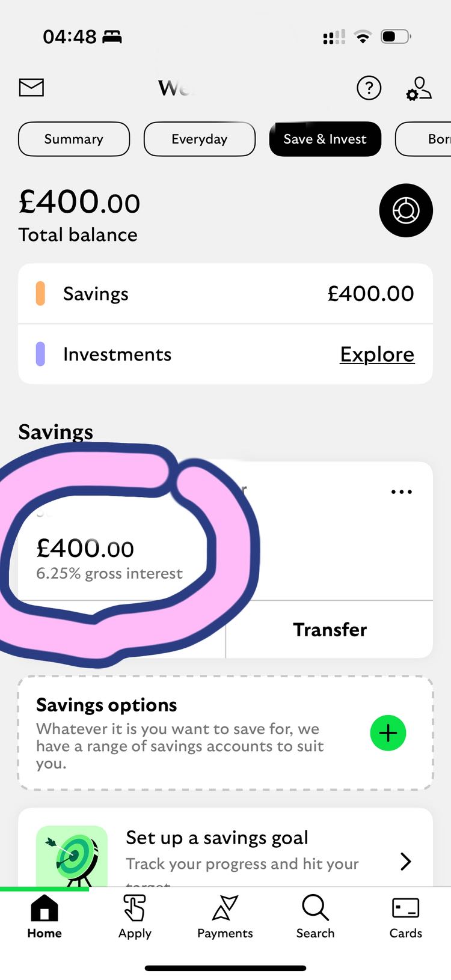
Task: Tap the black circular lifebuoy button
Action: (406, 210)
